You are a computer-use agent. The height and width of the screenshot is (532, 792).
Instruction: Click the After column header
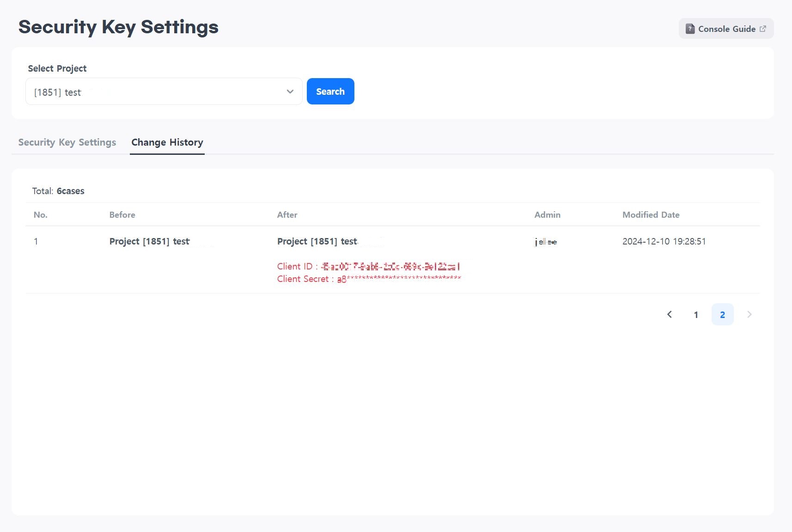coord(287,214)
